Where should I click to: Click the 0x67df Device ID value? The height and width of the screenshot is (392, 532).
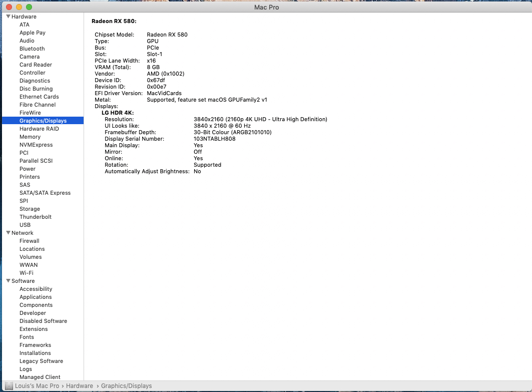coord(156,80)
